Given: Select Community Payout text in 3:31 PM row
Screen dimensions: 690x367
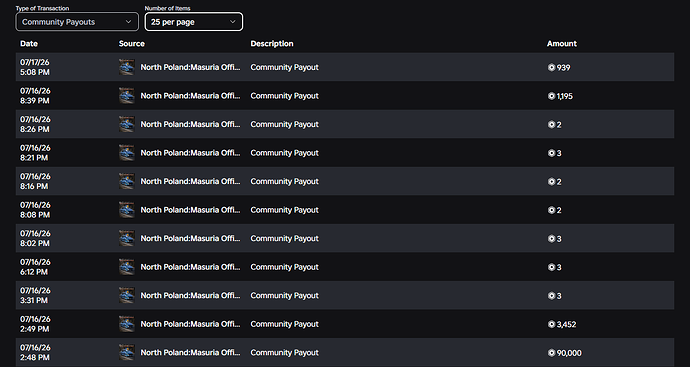Looking at the screenshot, I should click(x=284, y=295).
